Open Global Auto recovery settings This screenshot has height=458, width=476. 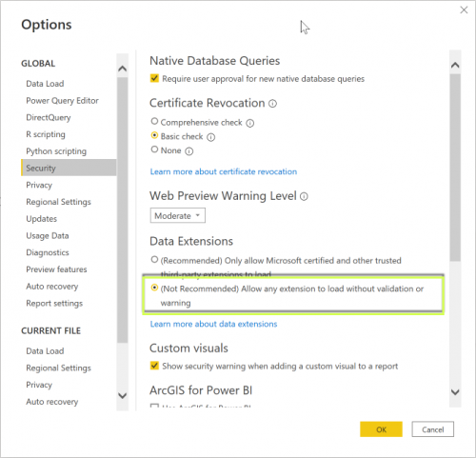pos(52,287)
